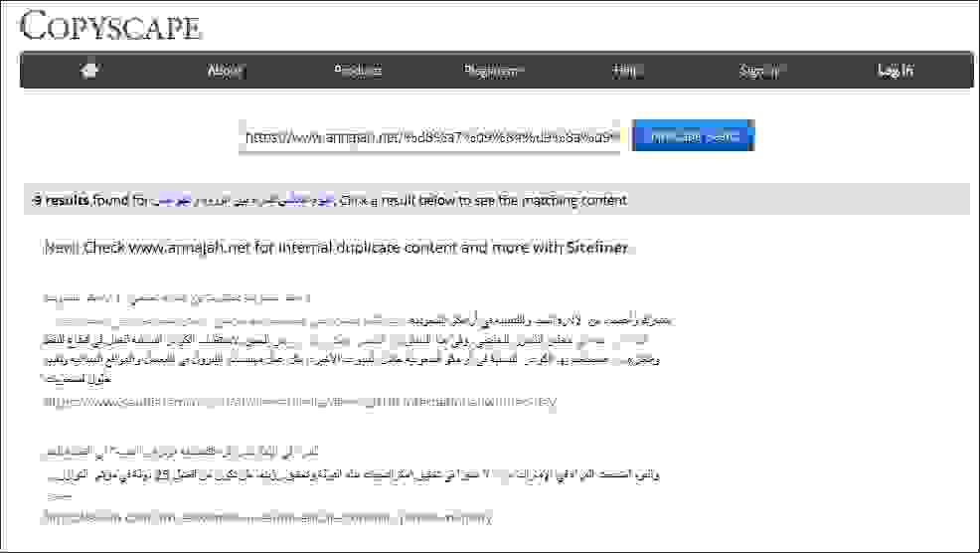Open the second result's Arabic title
Screen dimensions: 980x553
point(181,451)
